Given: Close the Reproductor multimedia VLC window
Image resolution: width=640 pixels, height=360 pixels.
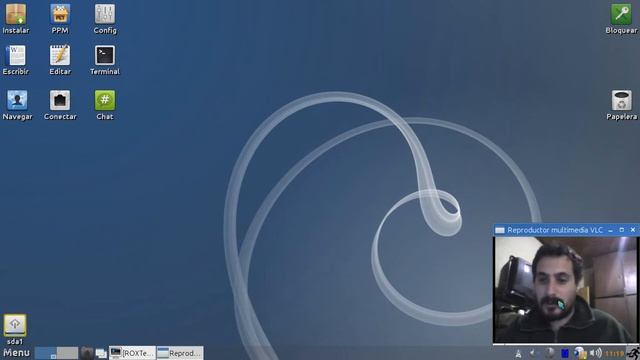Looking at the screenshot, I should 633,230.
